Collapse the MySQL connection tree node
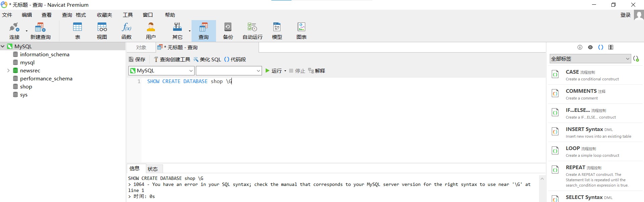Screen dimensions: 644x202 [3, 47]
